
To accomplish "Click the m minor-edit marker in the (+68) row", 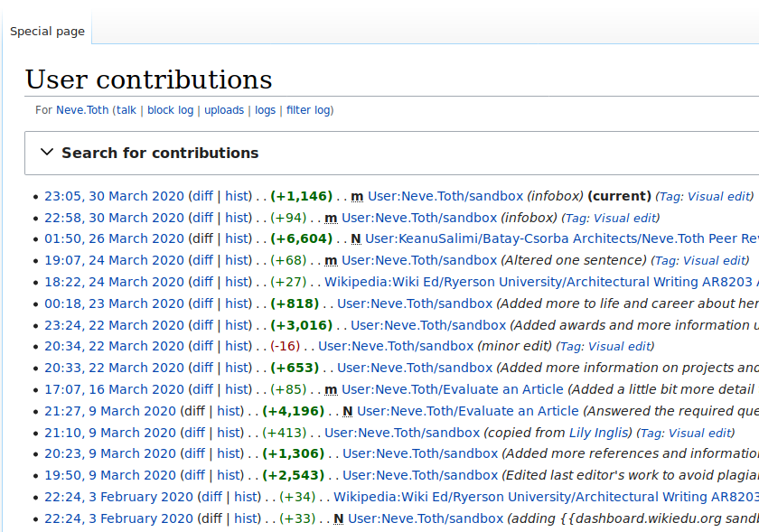I will tap(331, 260).
